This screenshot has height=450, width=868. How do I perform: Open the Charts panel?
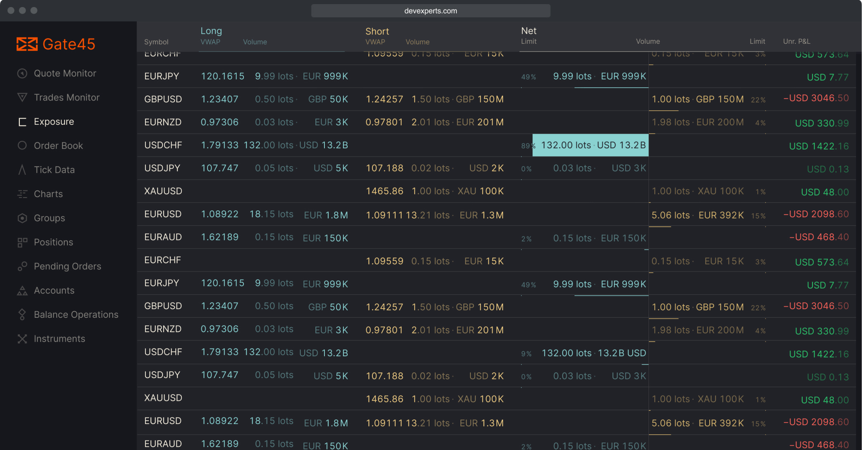pyautogui.click(x=48, y=193)
